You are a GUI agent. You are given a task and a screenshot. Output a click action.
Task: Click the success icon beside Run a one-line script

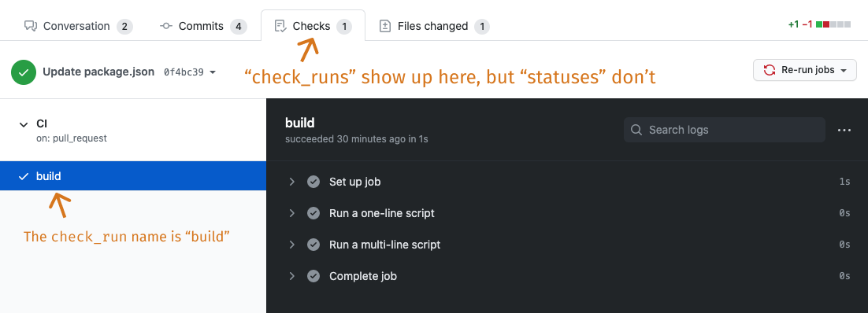(313, 213)
